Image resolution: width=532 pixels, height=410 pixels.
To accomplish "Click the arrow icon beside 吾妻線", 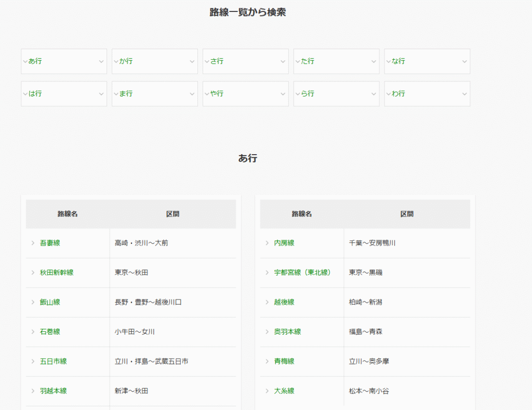I will point(33,243).
